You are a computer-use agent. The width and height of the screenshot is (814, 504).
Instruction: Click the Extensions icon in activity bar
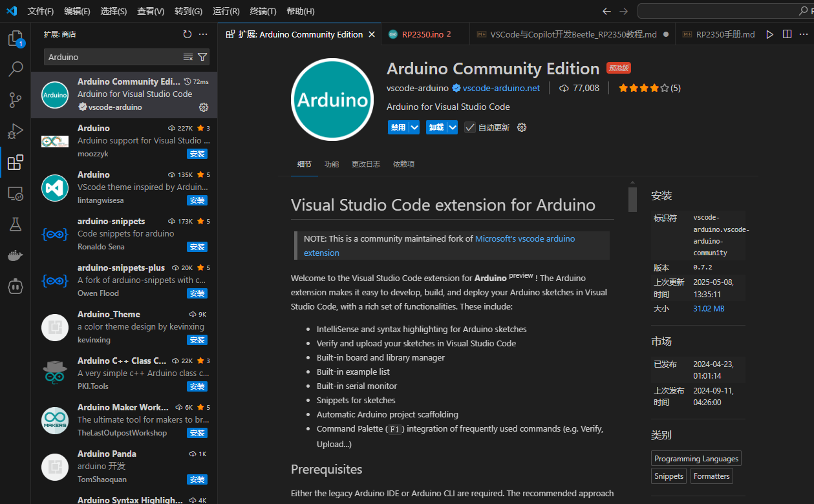click(16, 162)
